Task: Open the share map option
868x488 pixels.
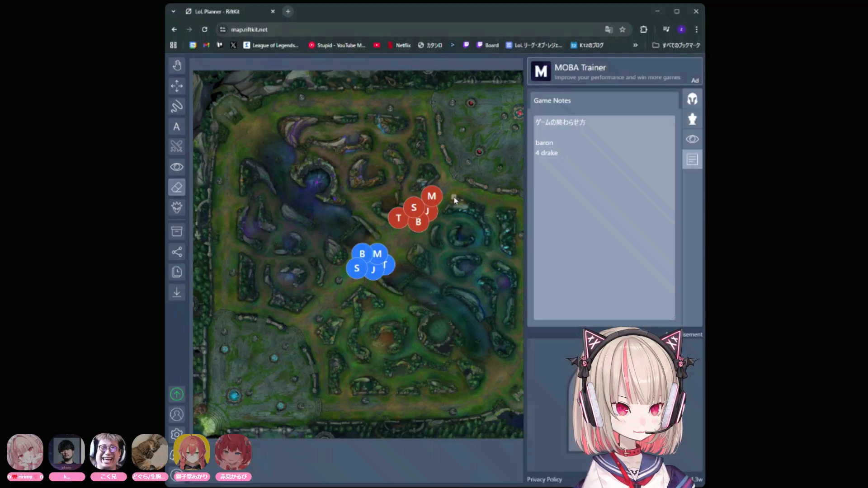Action: [x=177, y=252]
